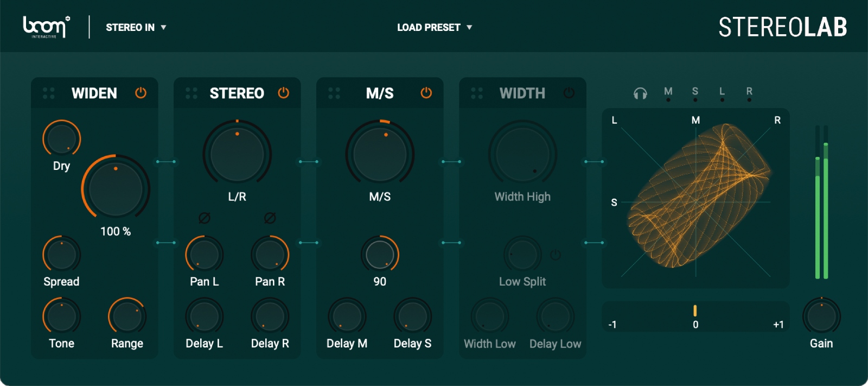Click the WIDEN module drag handle
The height and width of the screenshot is (386, 868).
click(x=49, y=93)
